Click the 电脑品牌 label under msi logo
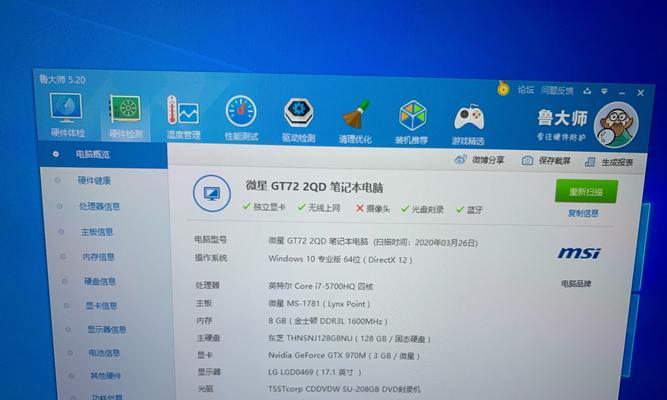The width and height of the screenshot is (667, 400). tap(576, 283)
